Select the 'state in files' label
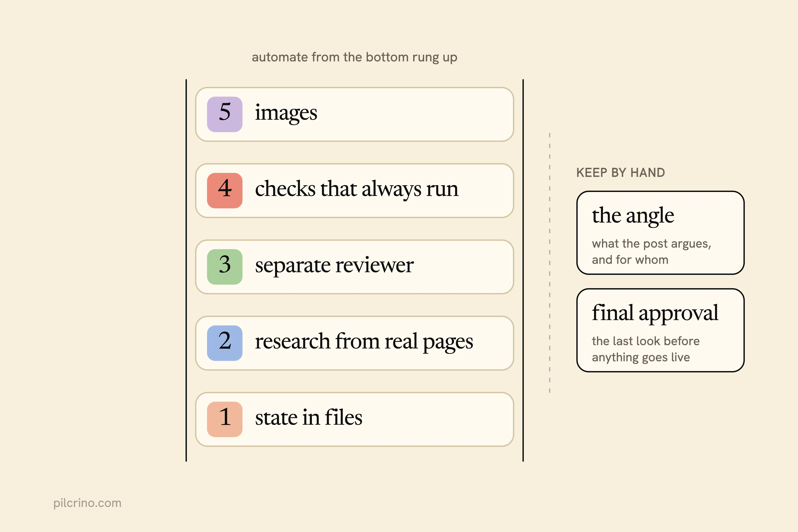The image size is (798, 532). [309, 417]
